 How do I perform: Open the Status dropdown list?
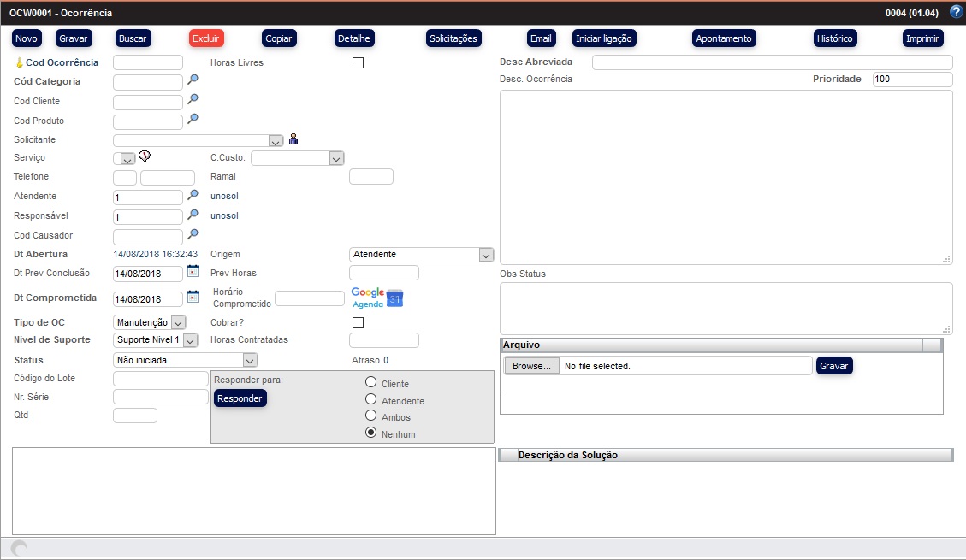250,361
